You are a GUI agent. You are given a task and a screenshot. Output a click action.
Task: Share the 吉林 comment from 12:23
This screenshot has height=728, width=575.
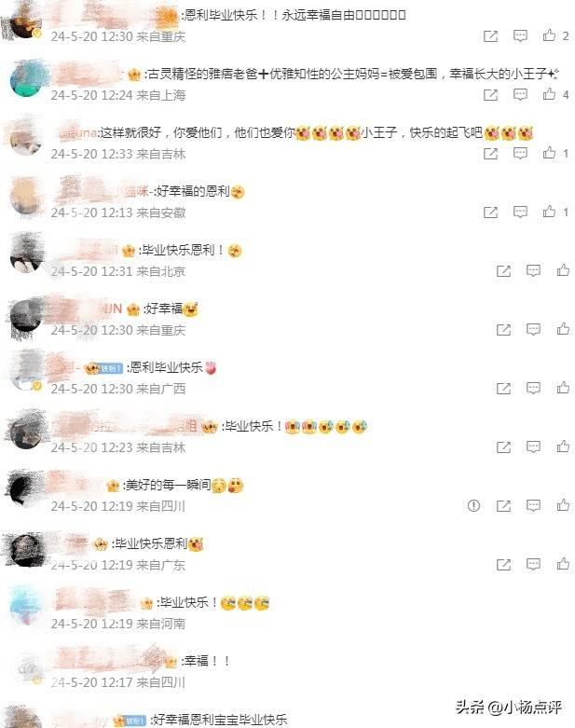point(503,447)
